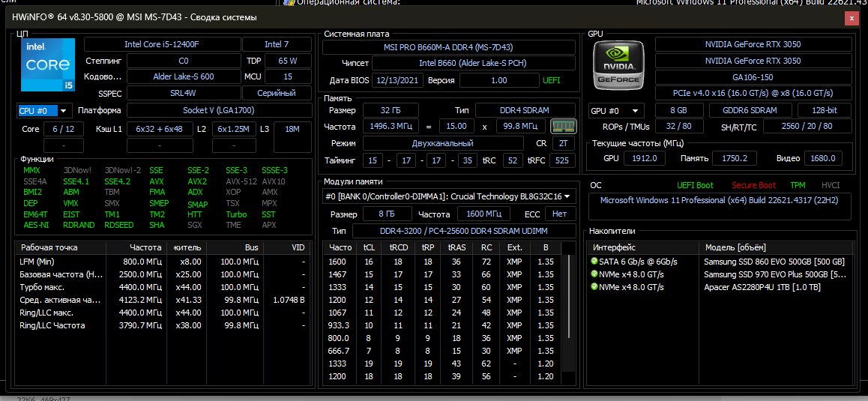Open the memory module BANK 0 dropdown
The width and height of the screenshot is (868, 401).
[x=449, y=196]
